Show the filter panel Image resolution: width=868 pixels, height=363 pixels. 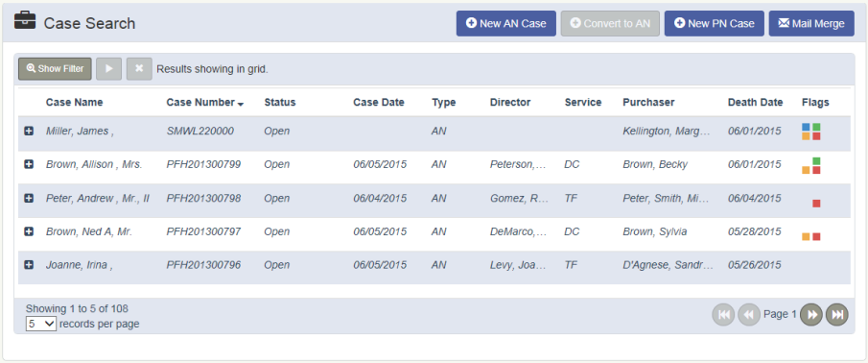pyautogui.click(x=55, y=69)
